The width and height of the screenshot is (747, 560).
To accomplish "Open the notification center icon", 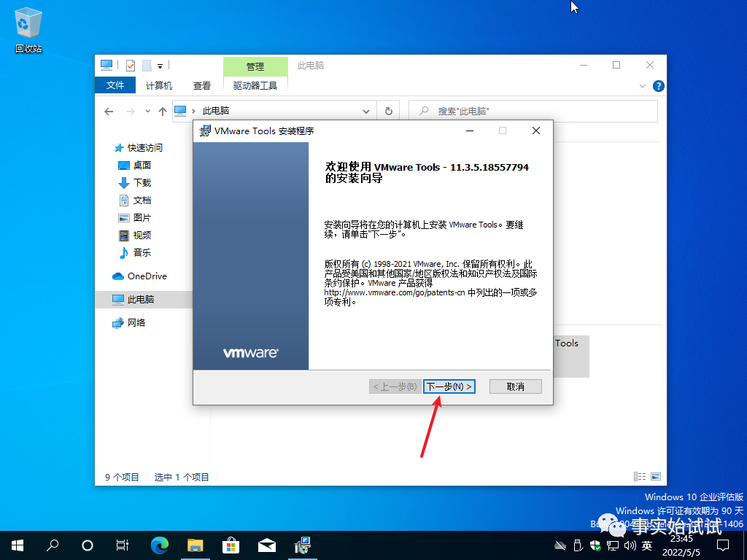I will (723, 545).
